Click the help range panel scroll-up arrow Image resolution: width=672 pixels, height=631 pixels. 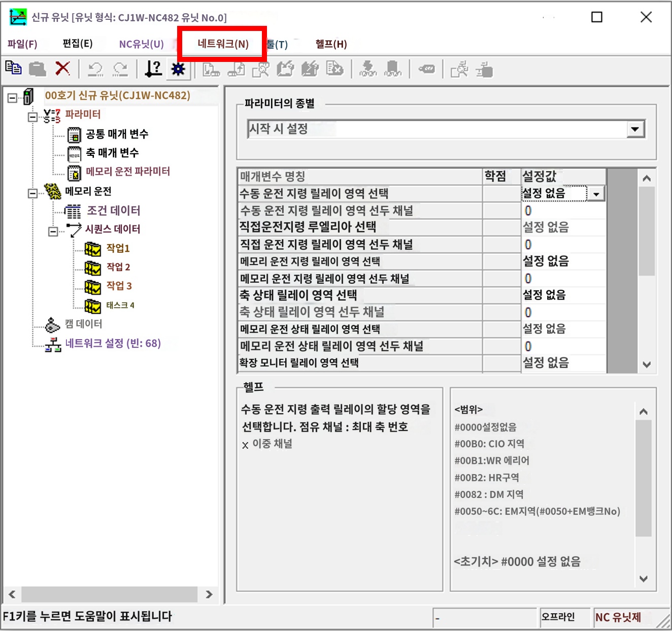pos(644,411)
